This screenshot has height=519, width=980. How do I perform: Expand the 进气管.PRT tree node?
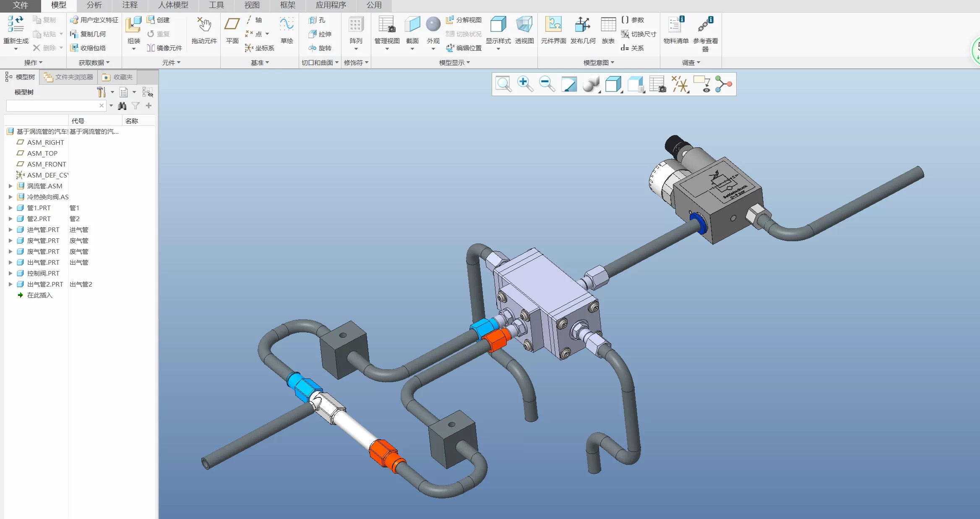tap(10, 230)
